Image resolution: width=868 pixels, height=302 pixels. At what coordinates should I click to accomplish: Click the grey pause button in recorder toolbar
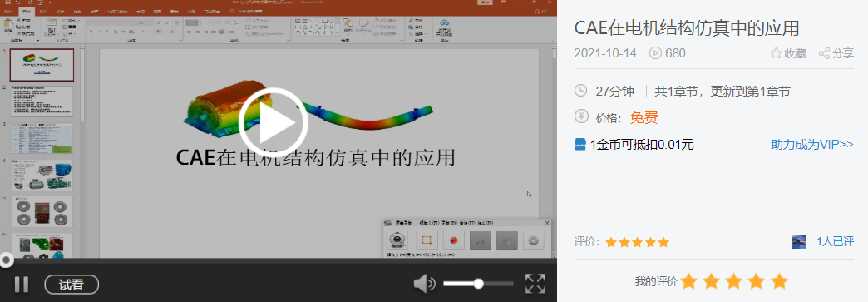[x=480, y=240]
